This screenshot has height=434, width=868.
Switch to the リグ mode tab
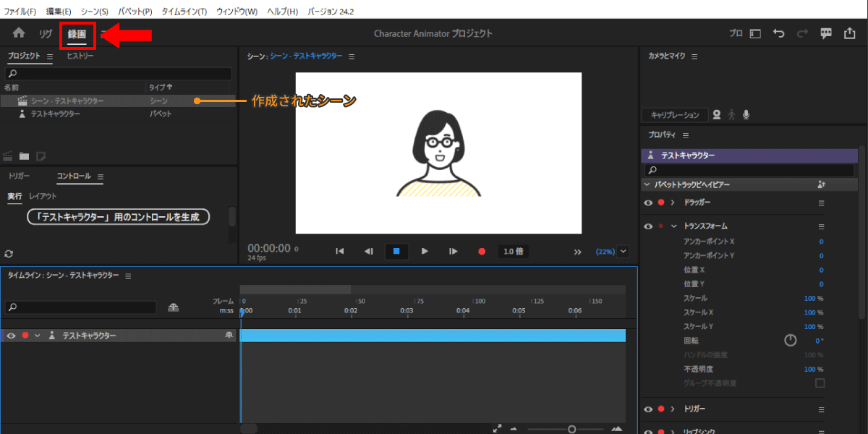[45, 33]
